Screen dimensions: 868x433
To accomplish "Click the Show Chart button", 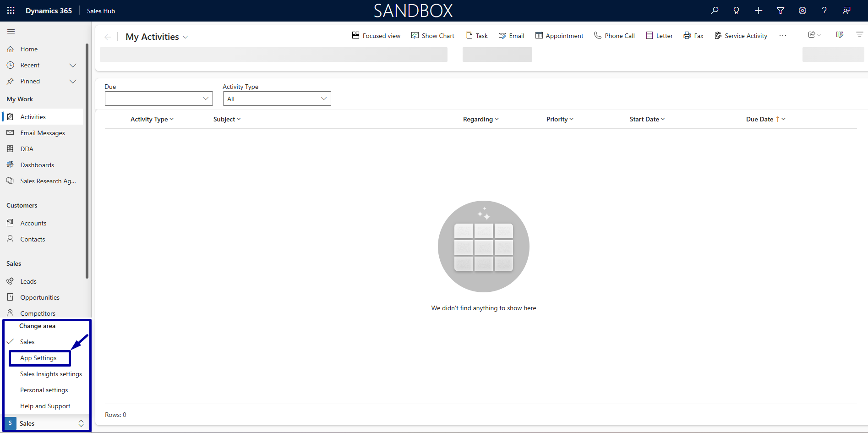I will (433, 36).
